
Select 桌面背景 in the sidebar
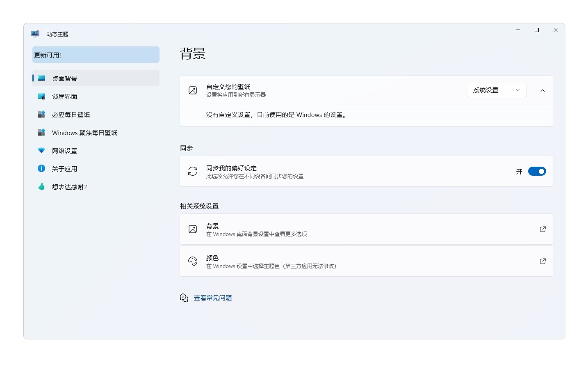[x=96, y=78]
